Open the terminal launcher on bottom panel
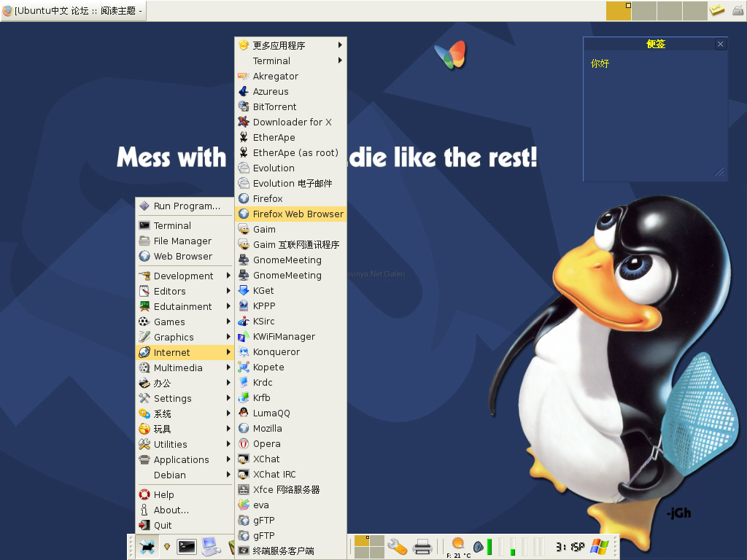747x560 pixels. click(x=187, y=547)
